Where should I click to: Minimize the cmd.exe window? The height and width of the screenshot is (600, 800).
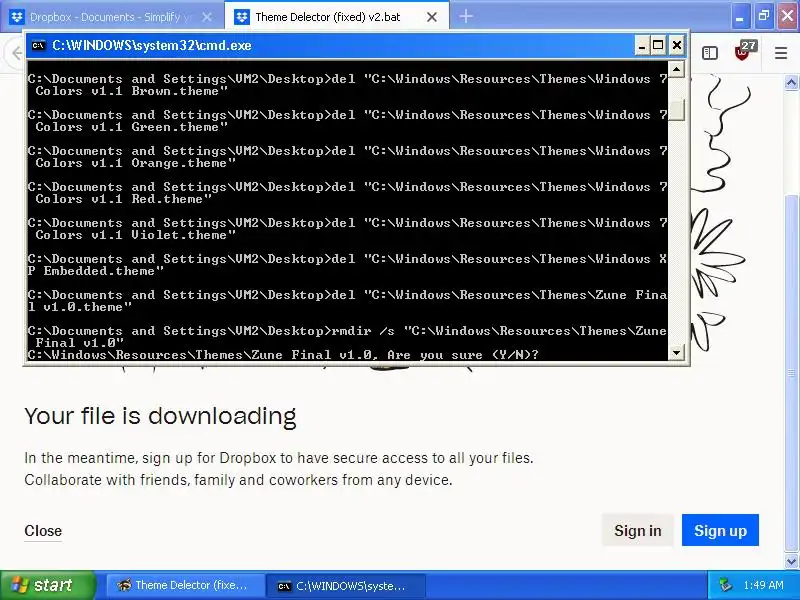642,45
